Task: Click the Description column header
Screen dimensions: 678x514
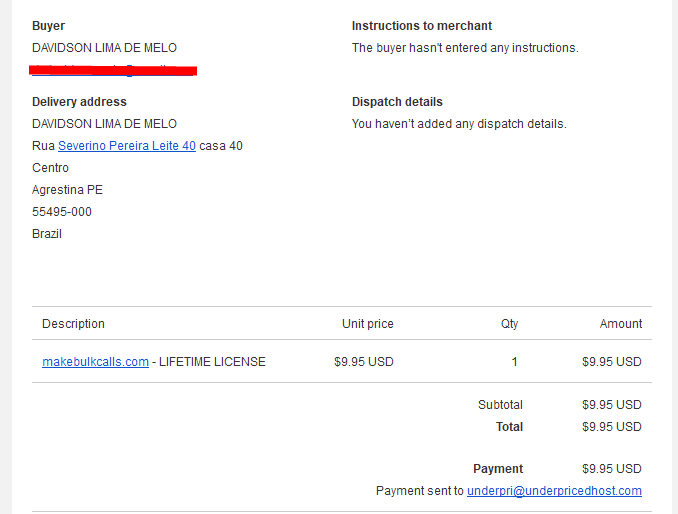Action: coord(73,323)
